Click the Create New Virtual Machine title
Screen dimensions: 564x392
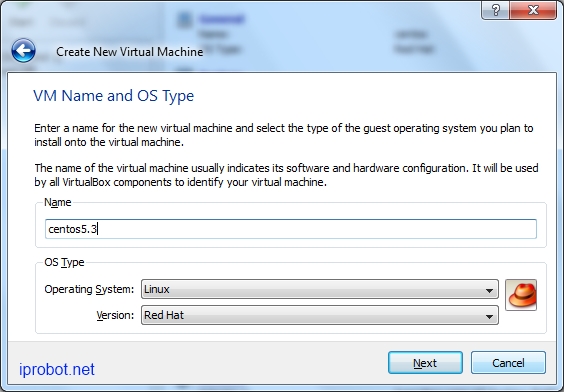click(129, 52)
